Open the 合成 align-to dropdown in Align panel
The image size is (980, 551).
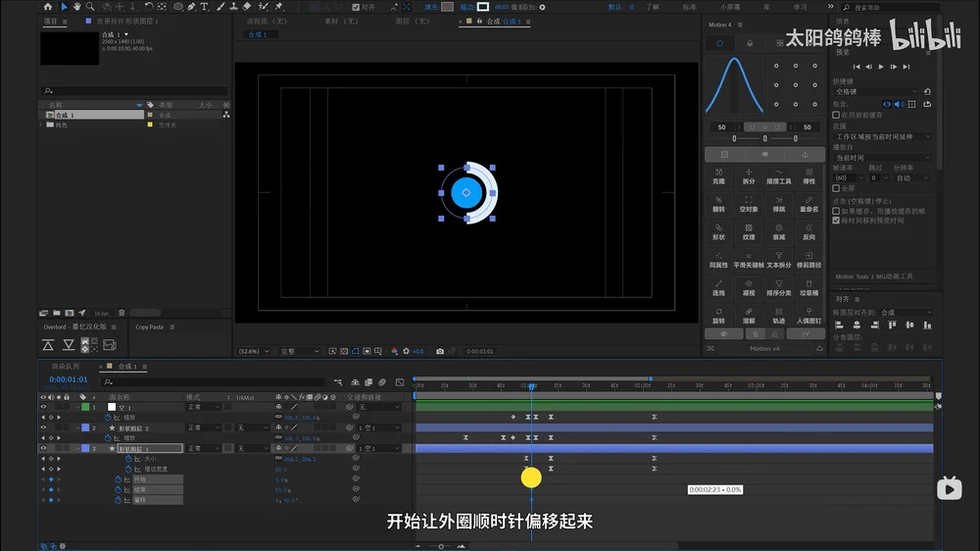click(x=906, y=312)
